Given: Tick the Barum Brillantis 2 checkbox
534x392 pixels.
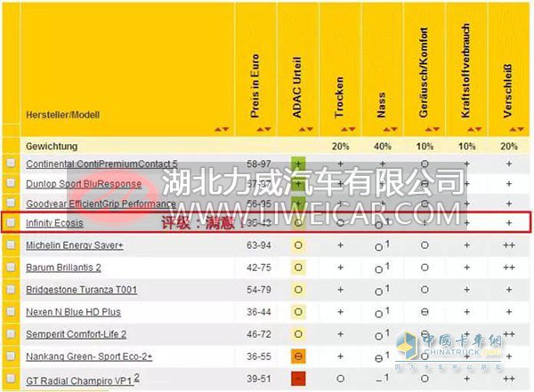Looking at the screenshot, I should [11, 268].
